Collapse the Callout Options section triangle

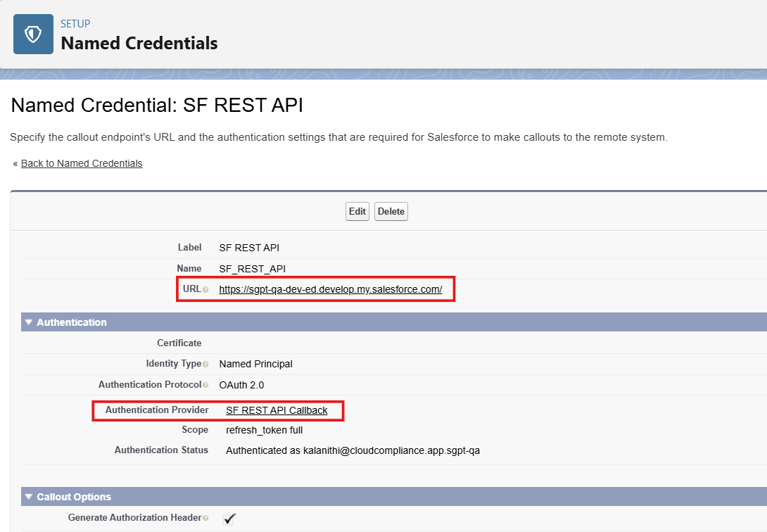pos(29,497)
